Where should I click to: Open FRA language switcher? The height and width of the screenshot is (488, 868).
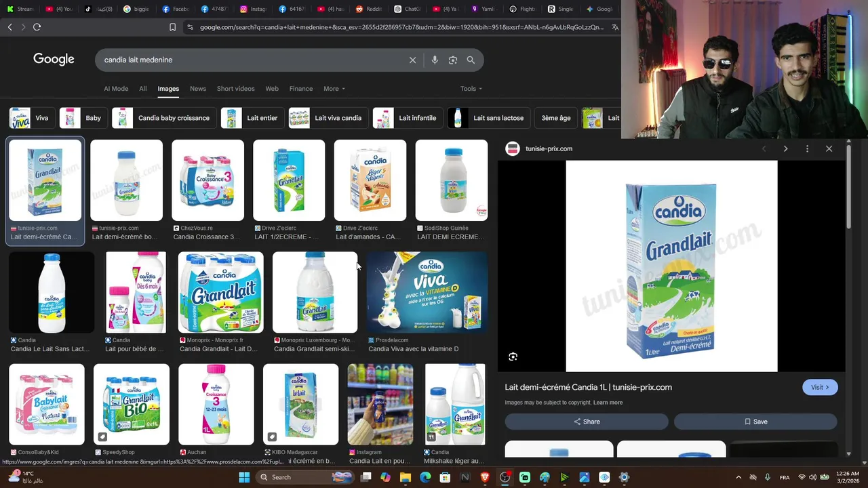tap(785, 477)
